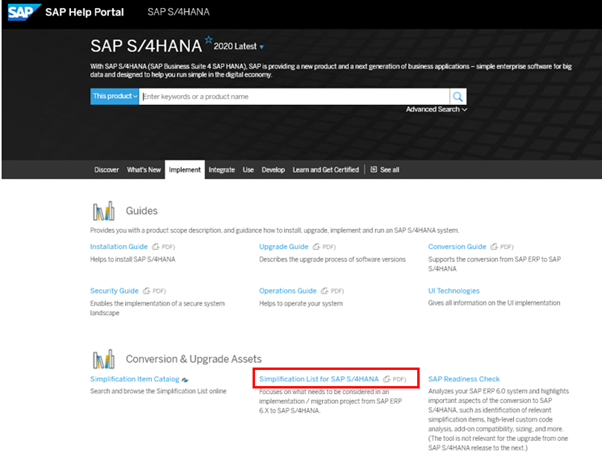Viewport: 602px width, 457px height.
Task: Expand Advanced Search options
Action: (436, 109)
